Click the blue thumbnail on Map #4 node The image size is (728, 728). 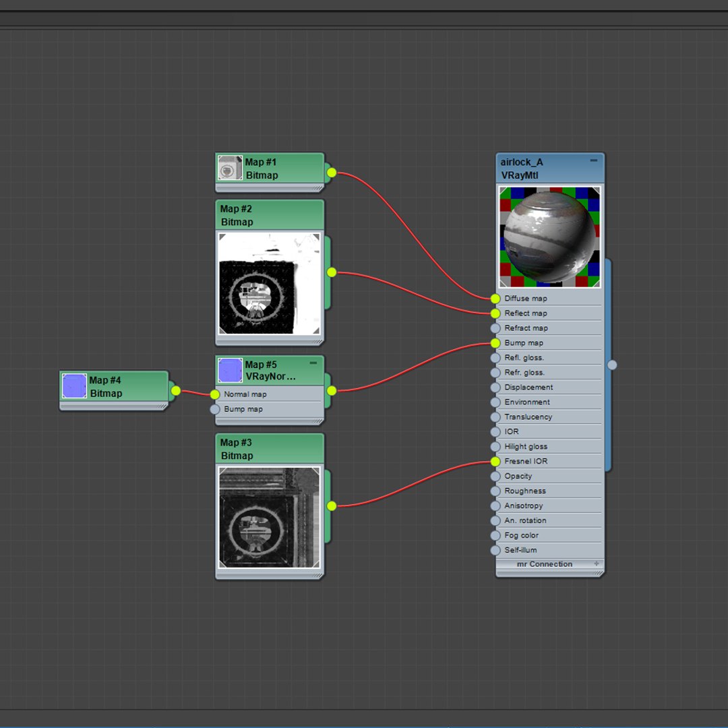tap(74, 386)
